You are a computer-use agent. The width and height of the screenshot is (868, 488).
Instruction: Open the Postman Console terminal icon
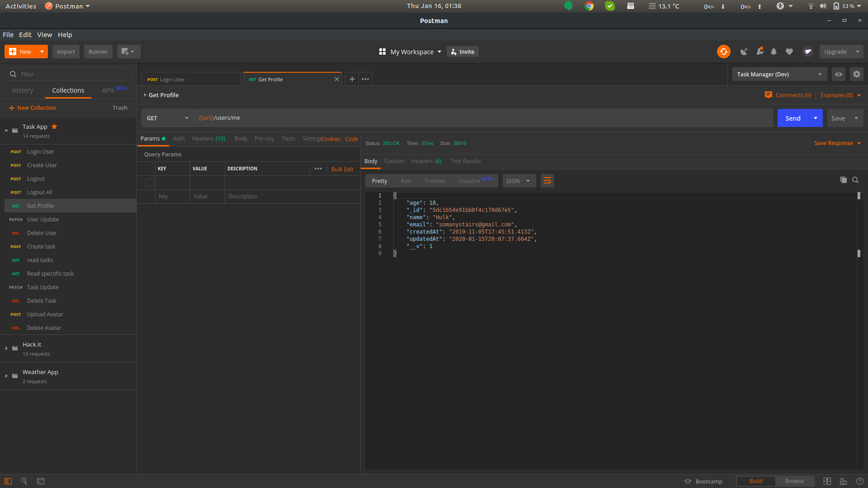coord(40,481)
